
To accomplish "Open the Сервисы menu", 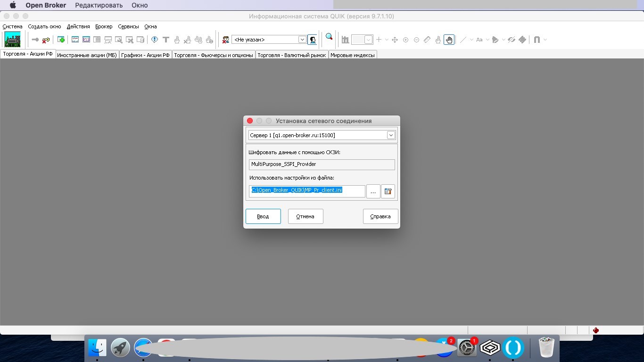I will 128,26.
